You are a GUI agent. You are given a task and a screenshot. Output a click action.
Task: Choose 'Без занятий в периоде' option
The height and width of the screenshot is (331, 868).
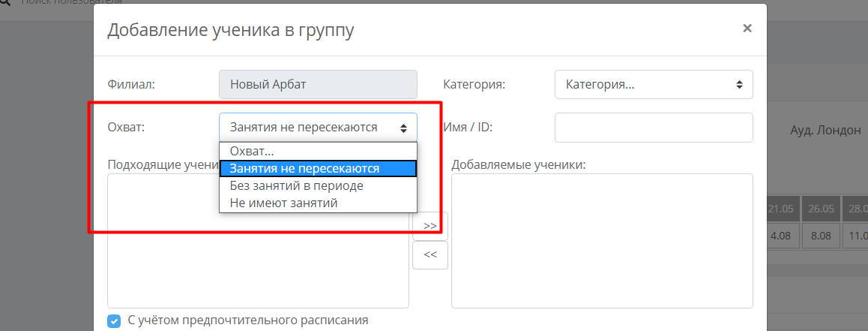coord(319,185)
